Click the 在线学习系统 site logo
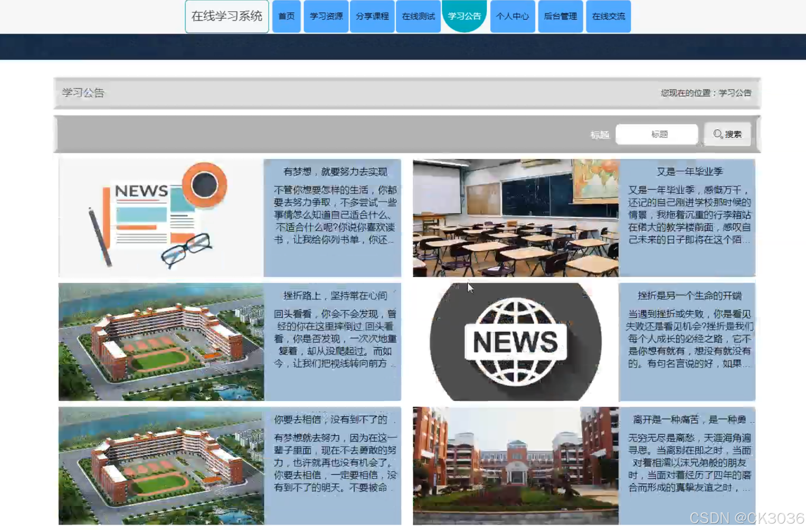The image size is (806, 532). point(227,16)
